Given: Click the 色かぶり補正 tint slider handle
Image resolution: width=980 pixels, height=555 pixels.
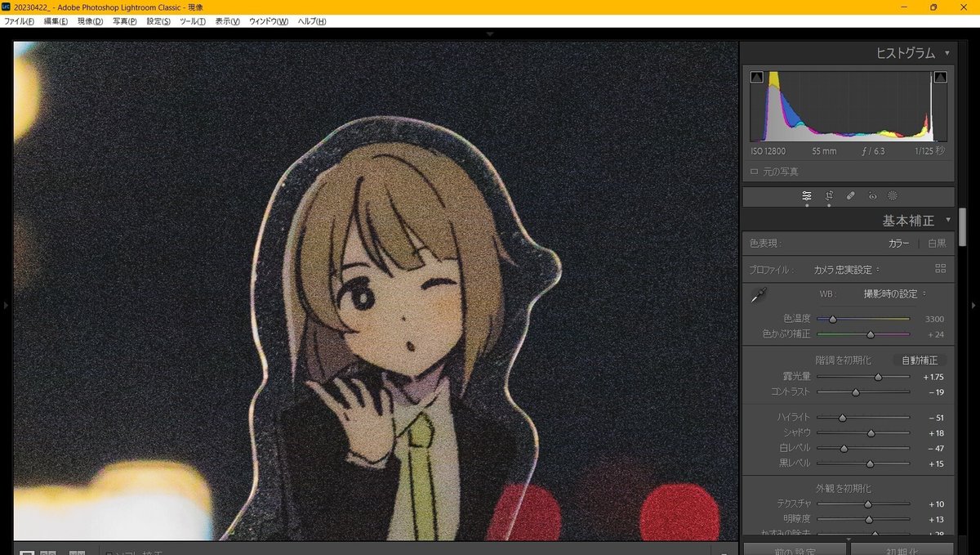Looking at the screenshot, I should 871,334.
